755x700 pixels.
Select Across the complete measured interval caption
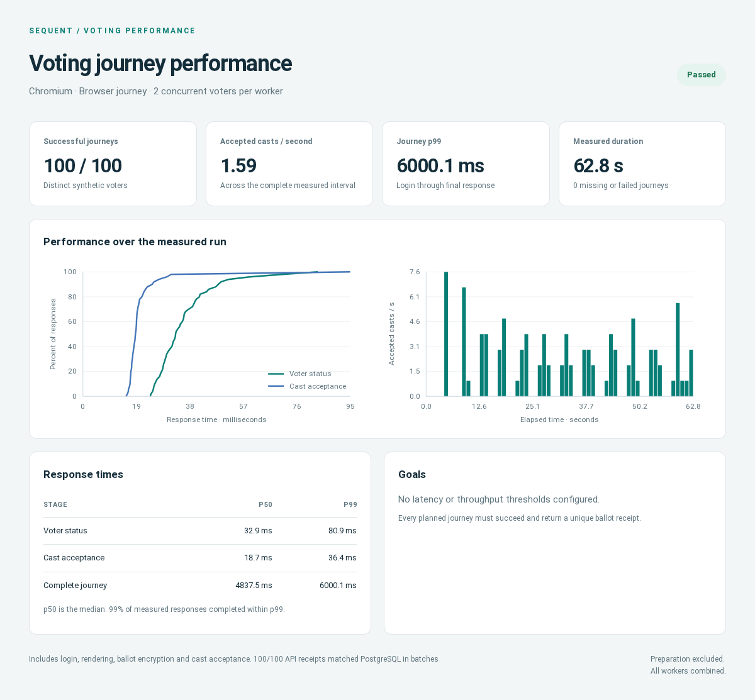click(x=288, y=186)
